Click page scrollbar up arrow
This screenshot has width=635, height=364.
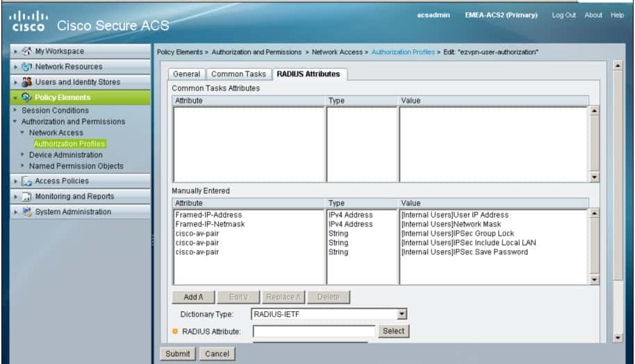618,65
